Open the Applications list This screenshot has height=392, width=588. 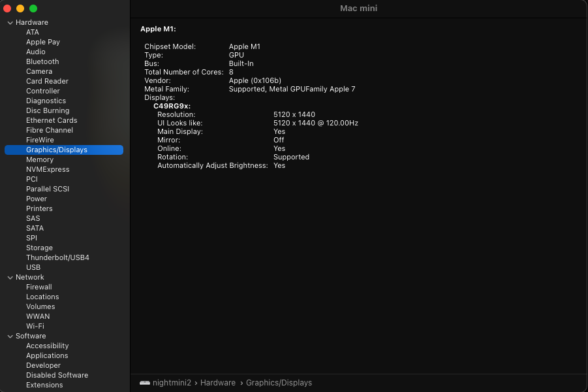pos(47,355)
